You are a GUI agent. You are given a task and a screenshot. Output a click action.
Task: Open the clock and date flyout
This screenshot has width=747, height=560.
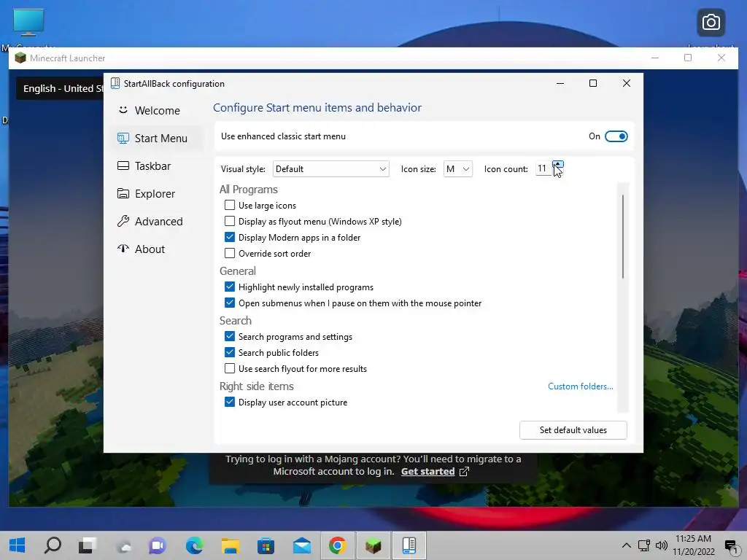tap(694, 545)
